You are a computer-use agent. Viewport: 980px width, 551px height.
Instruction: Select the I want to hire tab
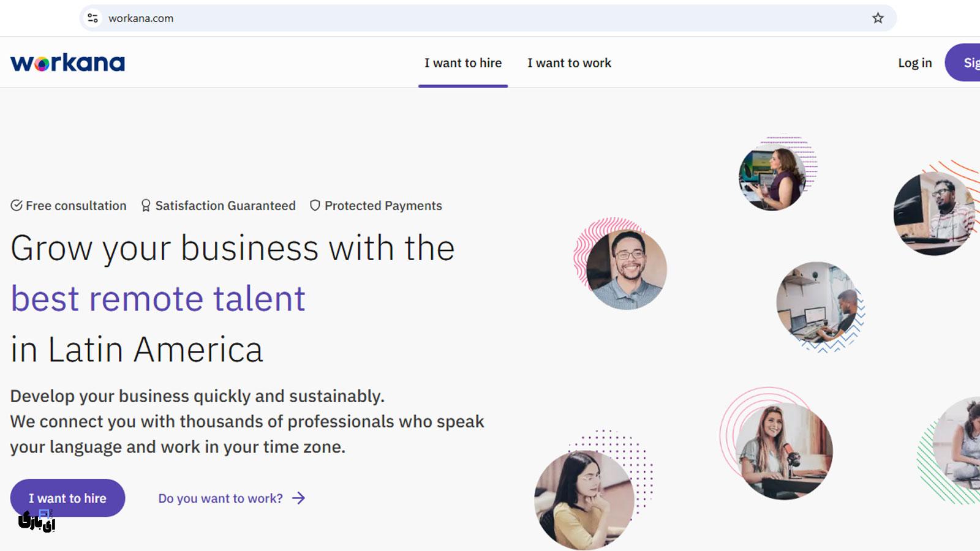(463, 63)
